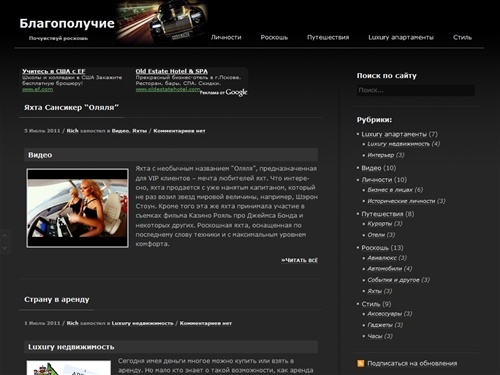Open Яхты category in yacht post meta

pyautogui.click(x=139, y=131)
